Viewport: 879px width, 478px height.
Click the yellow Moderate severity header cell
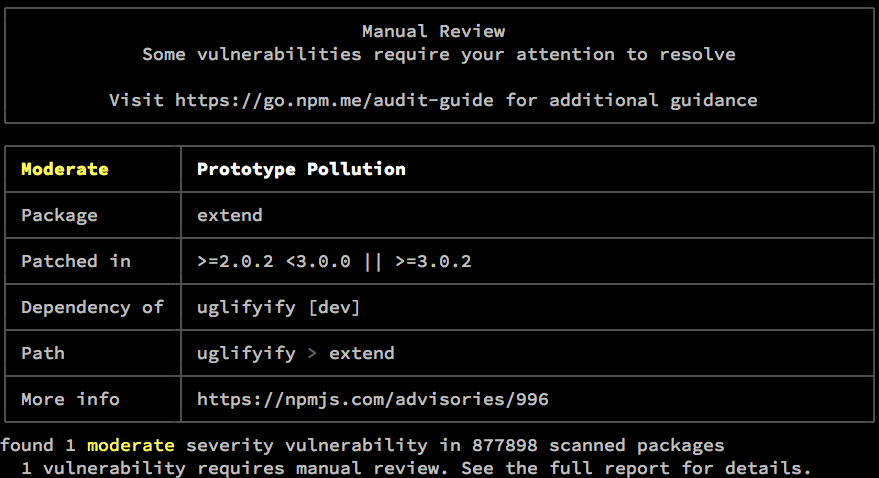coord(65,169)
